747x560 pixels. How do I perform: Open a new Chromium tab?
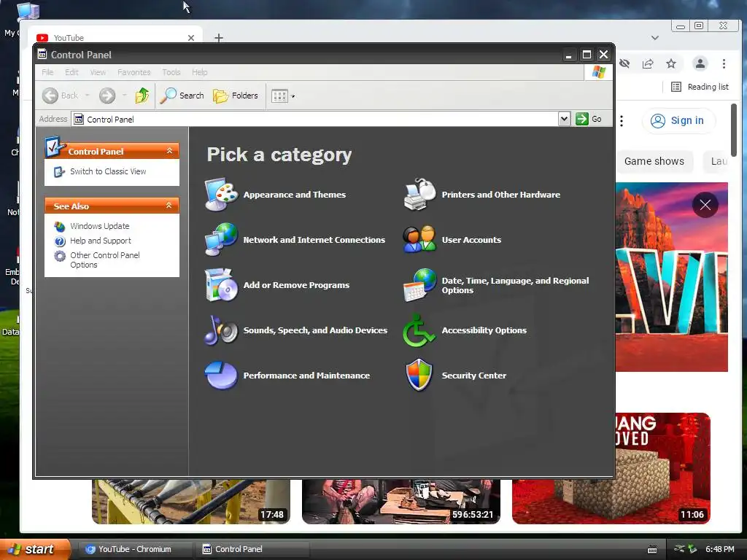(x=219, y=38)
